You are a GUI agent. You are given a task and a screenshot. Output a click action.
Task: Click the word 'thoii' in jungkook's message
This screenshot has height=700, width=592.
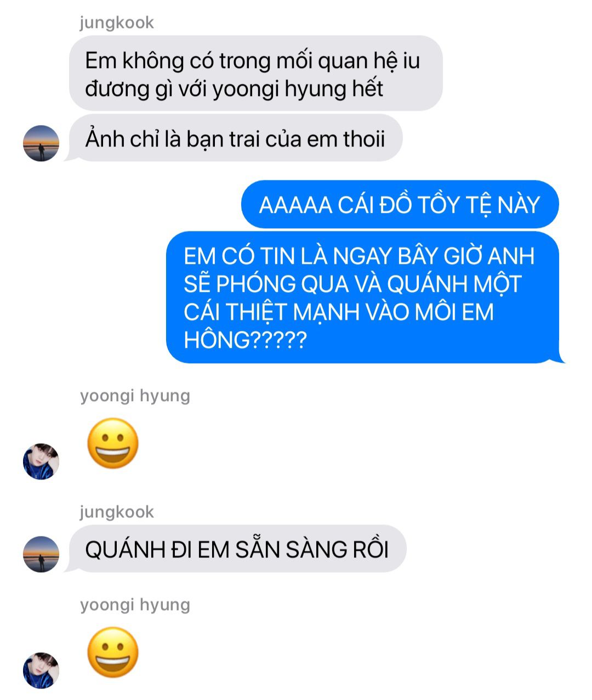[x=364, y=139]
